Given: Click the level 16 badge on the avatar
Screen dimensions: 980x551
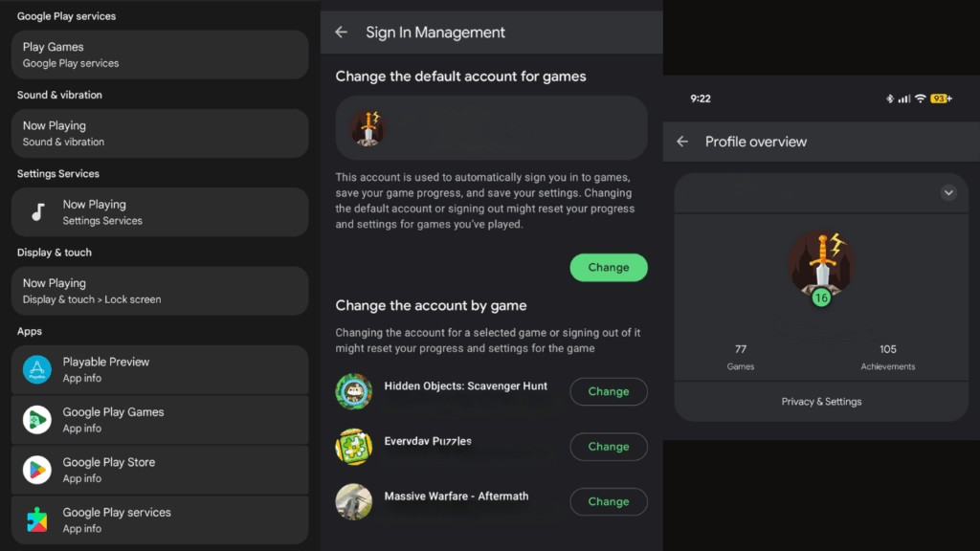Looking at the screenshot, I should [x=820, y=298].
